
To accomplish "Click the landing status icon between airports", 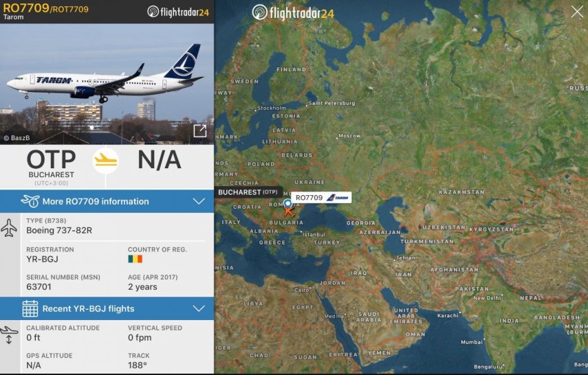I will point(106,160).
